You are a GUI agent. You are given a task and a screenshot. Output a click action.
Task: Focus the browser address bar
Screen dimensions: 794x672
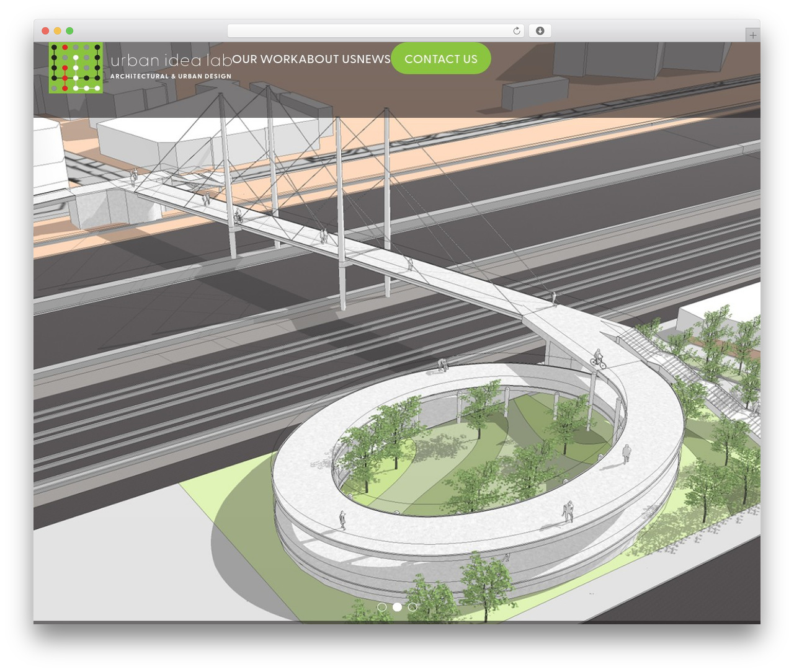376,31
